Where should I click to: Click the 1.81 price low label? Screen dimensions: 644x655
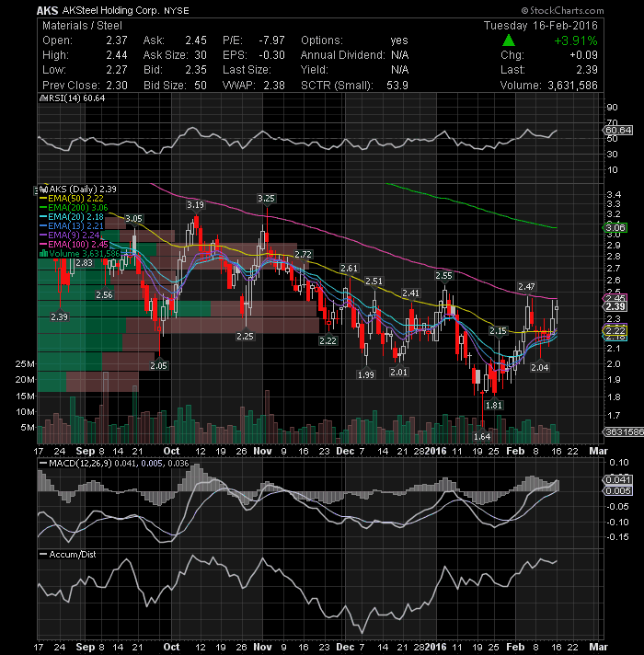494,405
